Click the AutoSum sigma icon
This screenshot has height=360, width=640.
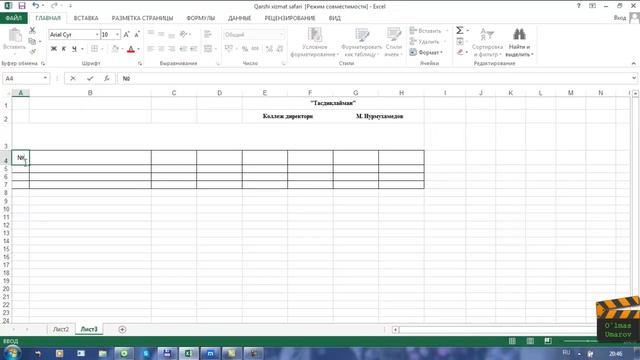(x=460, y=31)
